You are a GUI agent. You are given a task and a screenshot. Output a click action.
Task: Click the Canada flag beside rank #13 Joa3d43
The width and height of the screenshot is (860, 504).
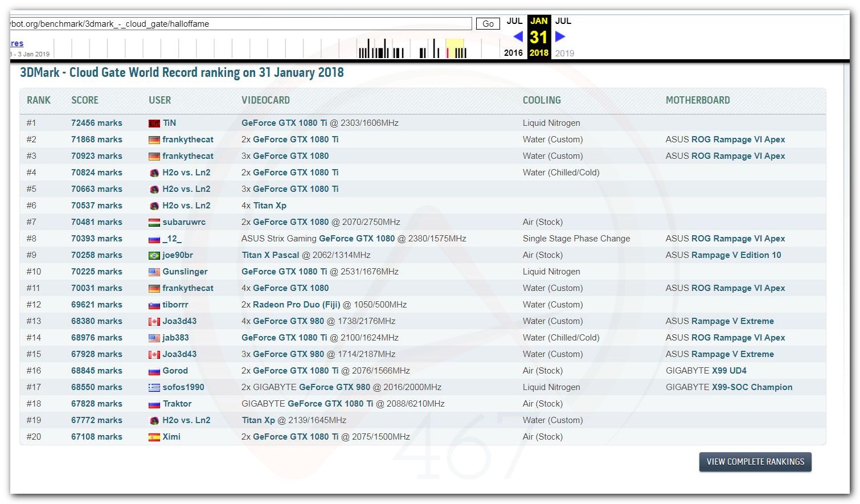point(154,322)
